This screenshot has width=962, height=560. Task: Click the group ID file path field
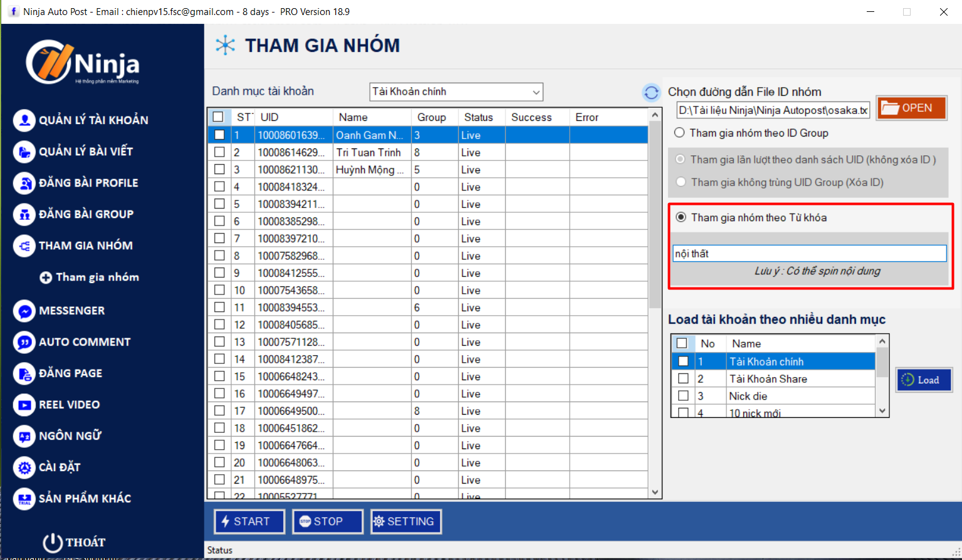773,110
